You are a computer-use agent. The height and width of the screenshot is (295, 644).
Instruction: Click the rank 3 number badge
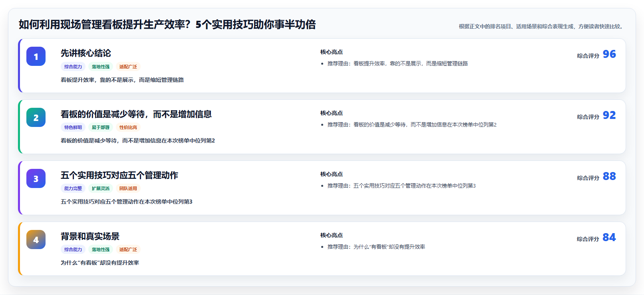tap(36, 178)
